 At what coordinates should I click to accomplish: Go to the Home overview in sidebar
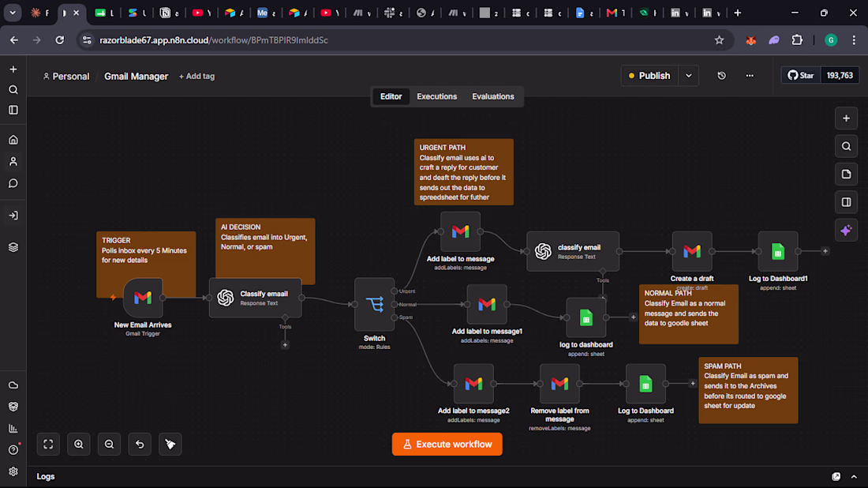point(13,140)
